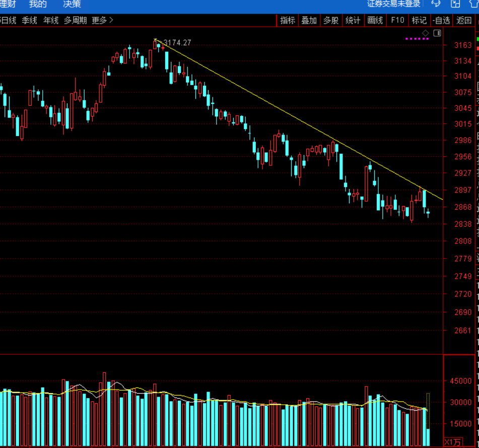Toggle the side panel layout icon

pyautogui.click(x=437, y=33)
